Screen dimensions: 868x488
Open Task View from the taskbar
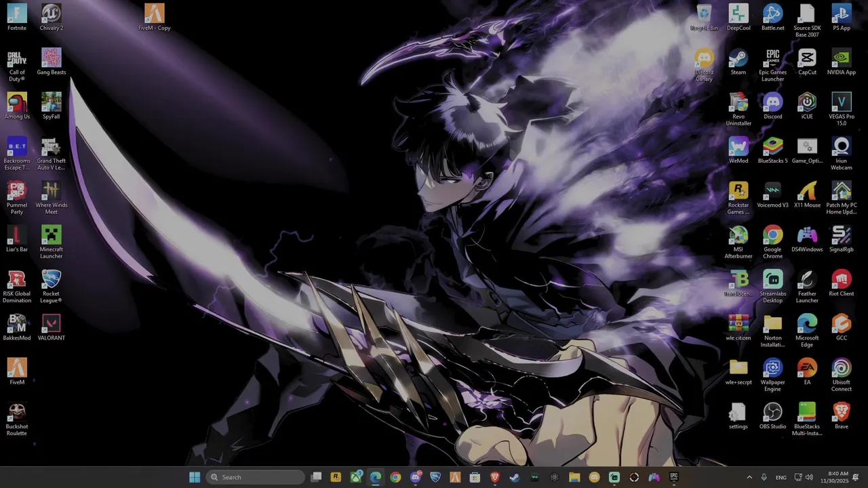(316, 477)
